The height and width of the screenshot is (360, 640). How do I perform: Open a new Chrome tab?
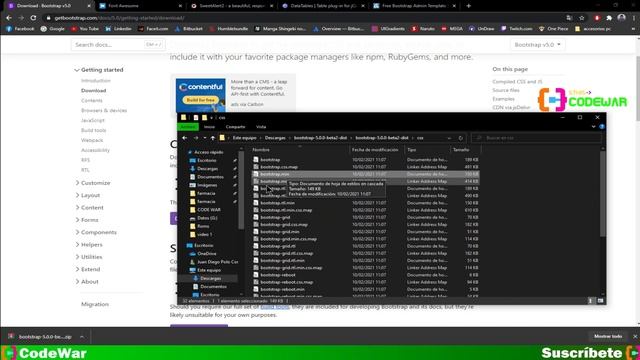[x=468, y=6]
